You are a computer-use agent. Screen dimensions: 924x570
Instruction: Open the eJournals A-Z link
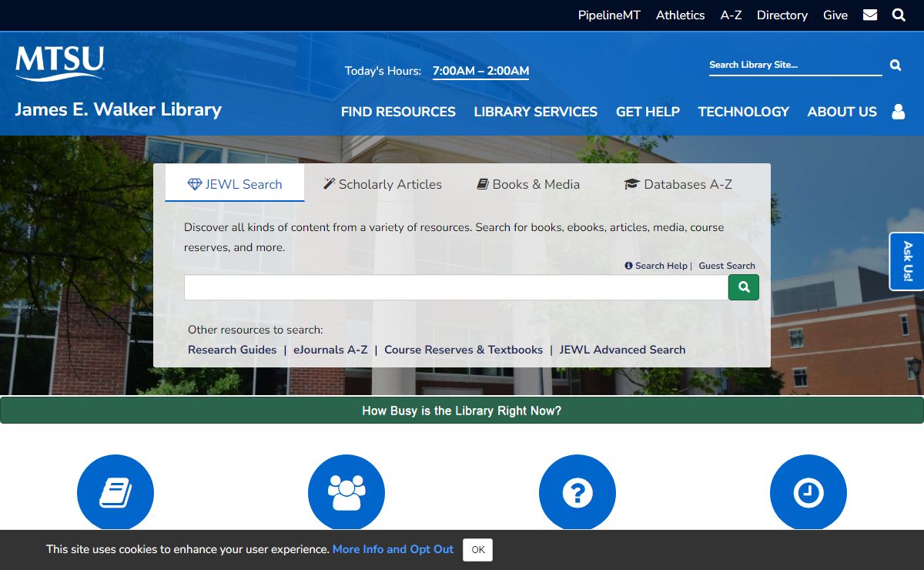pos(330,350)
